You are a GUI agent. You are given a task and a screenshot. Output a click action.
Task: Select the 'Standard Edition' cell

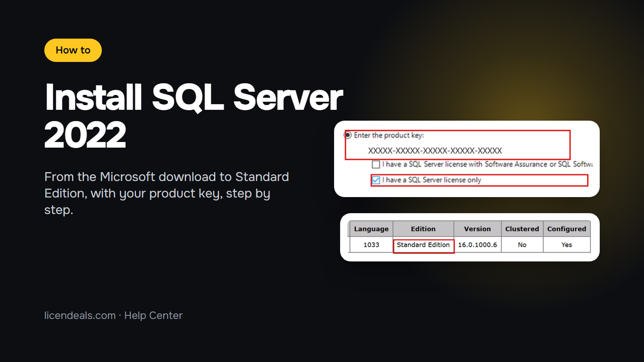pos(423,245)
